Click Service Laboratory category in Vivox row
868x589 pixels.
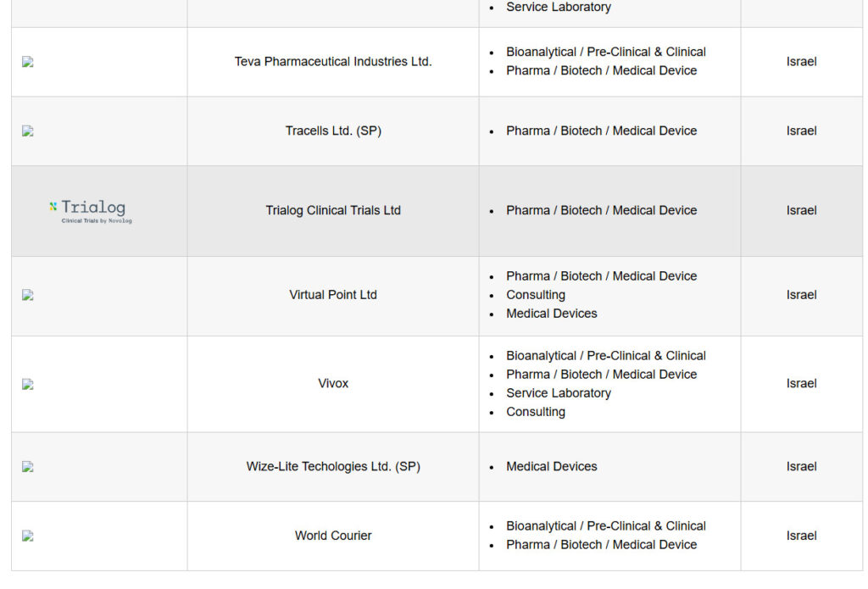click(x=559, y=393)
